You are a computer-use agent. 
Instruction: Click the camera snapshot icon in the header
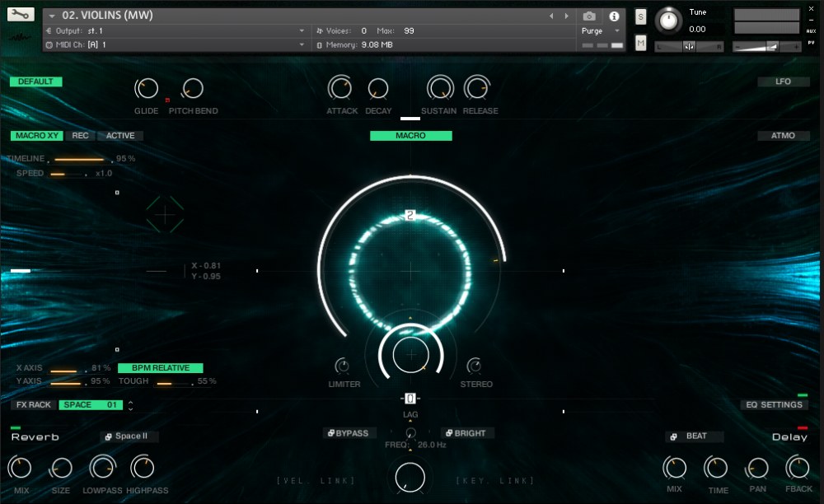[588, 14]
